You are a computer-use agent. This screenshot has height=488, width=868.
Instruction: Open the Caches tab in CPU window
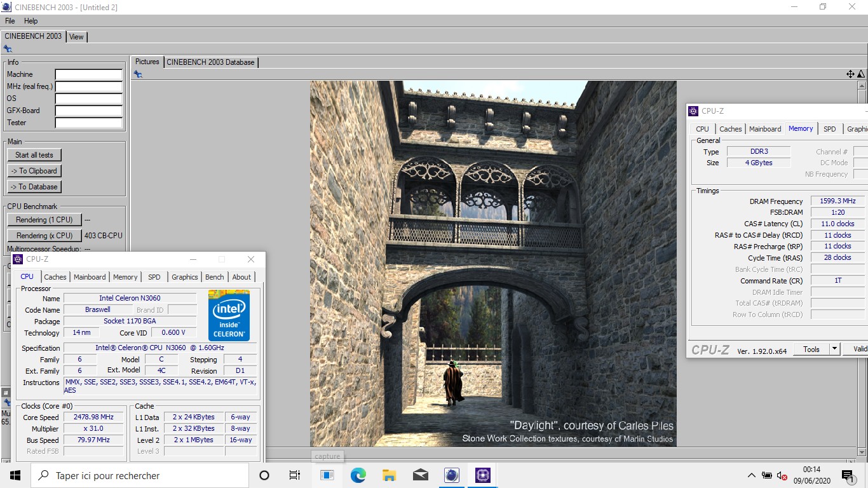tap(55, 277)
